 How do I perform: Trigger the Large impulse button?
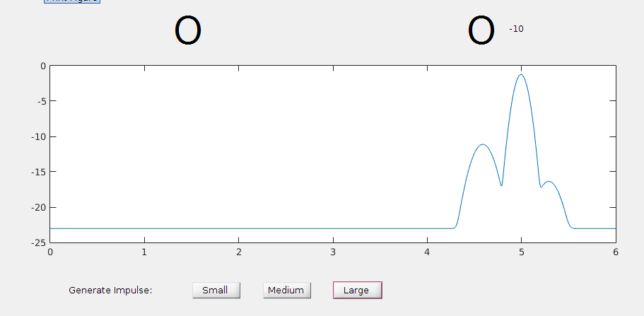[357, 290]
